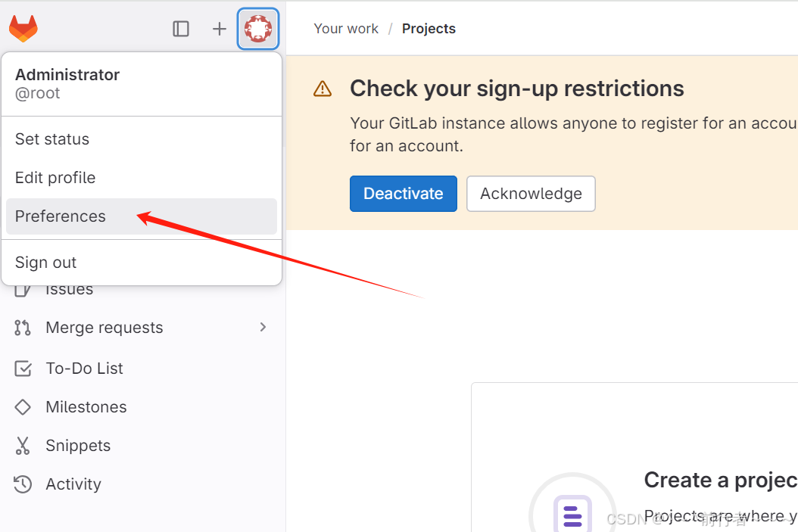
Task: Click Administrator @root profile header
Action: pyautogui.click(x=142, y=84)
